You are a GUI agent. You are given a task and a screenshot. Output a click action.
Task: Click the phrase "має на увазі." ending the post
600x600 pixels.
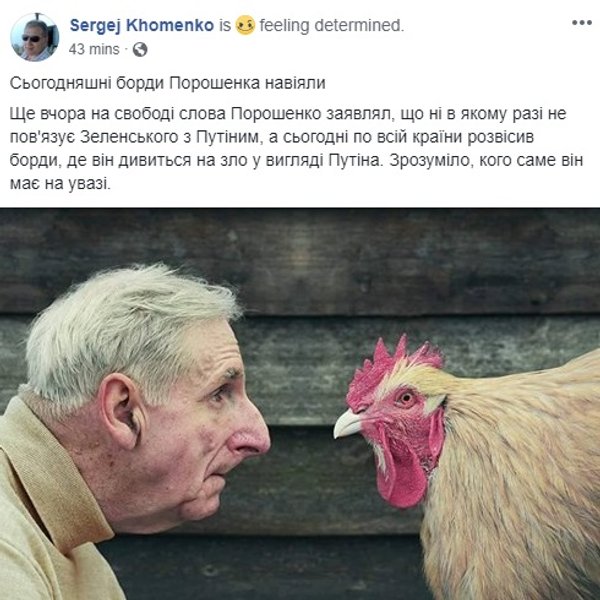coord(60,184)
